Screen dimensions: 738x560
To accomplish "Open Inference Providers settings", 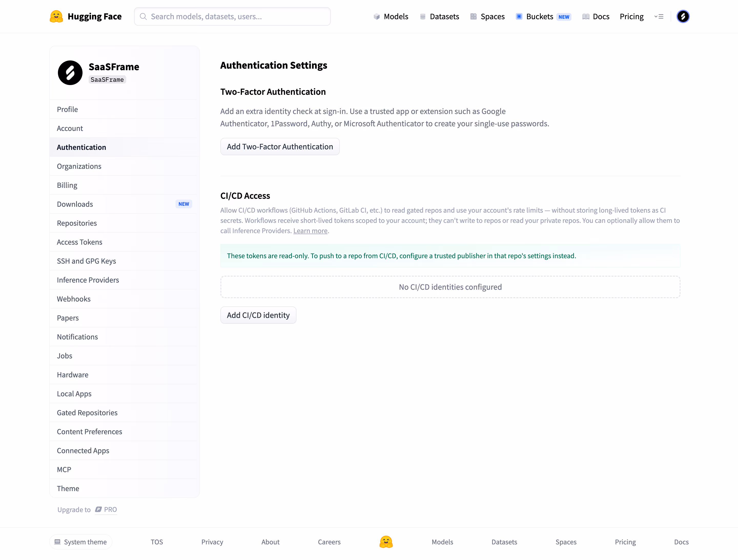I will point(125,280).
